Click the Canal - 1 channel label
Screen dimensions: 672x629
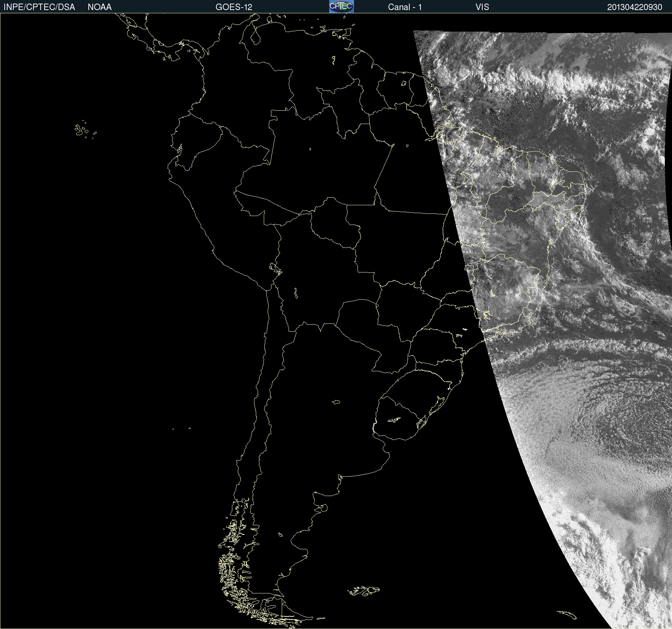(405, 7)
